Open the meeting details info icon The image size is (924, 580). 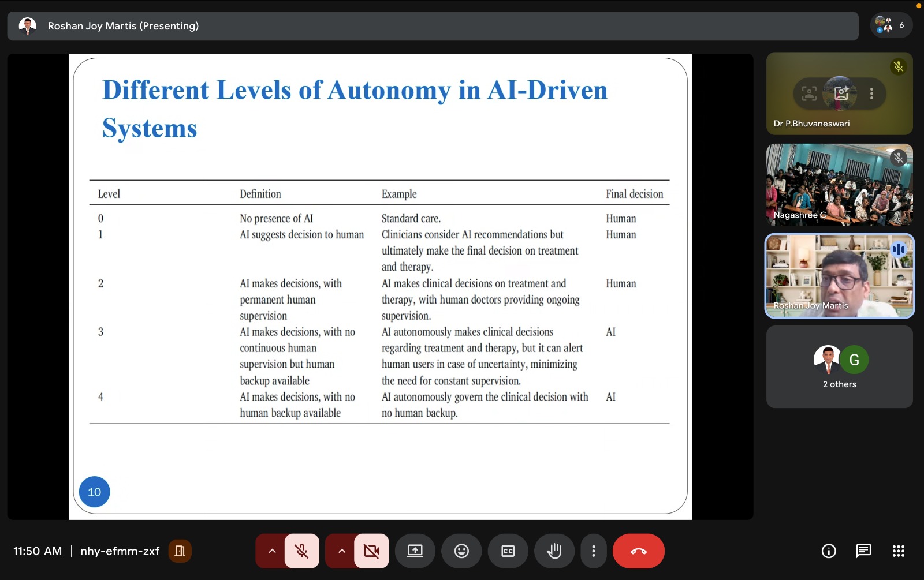(829, 551)
